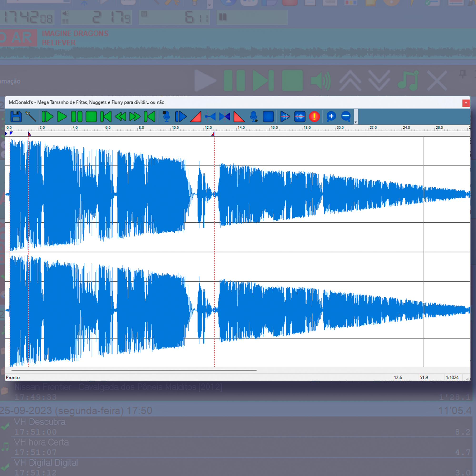476x476 pixels.
Task: Click the green fast-forward double-arrow button
Action: coord(135,117)
